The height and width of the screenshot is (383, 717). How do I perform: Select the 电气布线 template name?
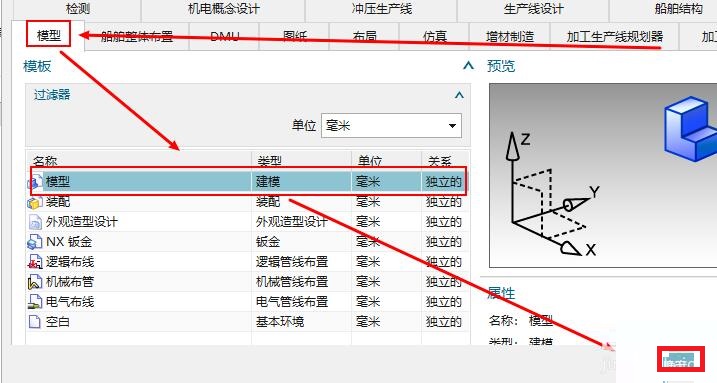(70, 302)
